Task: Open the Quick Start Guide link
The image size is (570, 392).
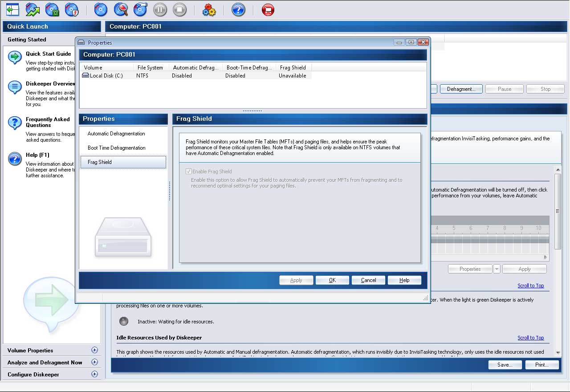Action: tap(49, 54)
